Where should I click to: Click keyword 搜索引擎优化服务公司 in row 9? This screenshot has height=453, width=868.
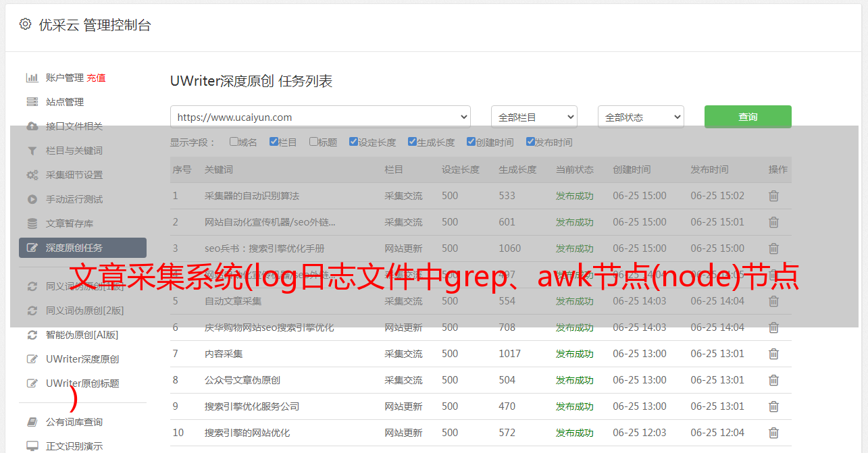252,406
